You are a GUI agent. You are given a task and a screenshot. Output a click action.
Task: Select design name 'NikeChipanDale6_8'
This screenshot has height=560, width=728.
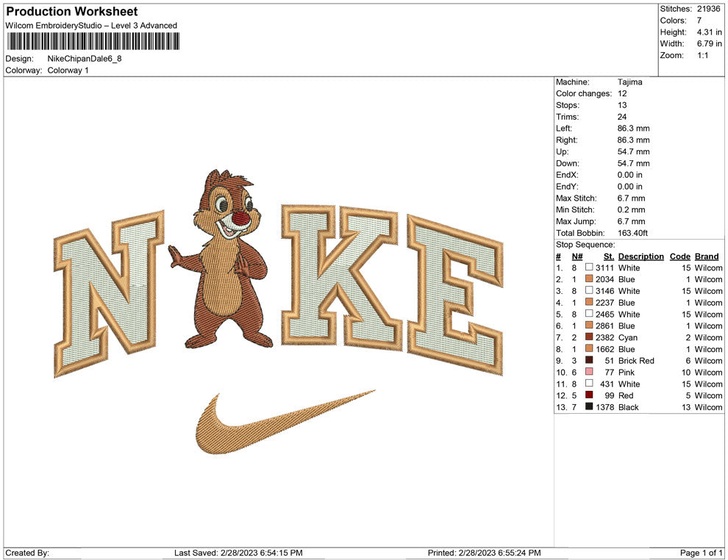point(85,59)
